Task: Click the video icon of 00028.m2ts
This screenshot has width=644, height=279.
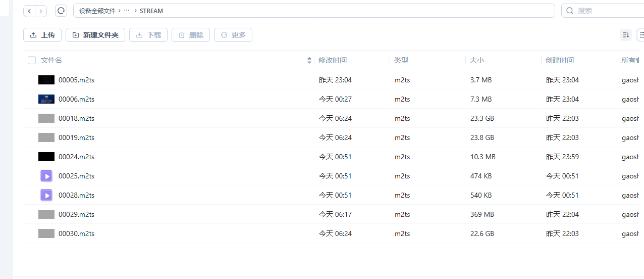Action: [46, 195]
